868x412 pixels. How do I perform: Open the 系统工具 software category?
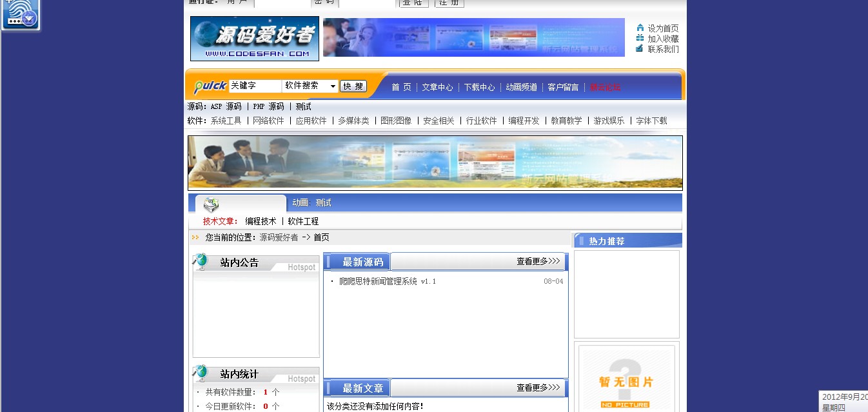coord(226,121)
